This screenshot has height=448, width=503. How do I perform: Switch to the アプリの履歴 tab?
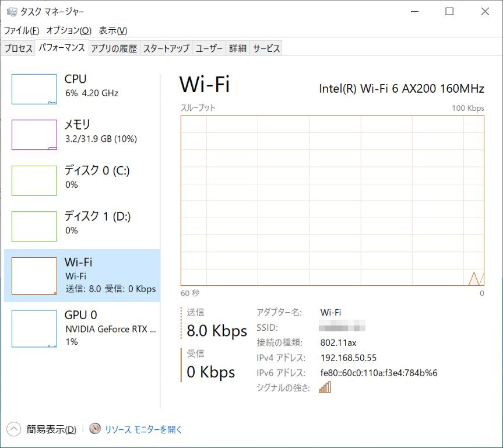(114, 48)
